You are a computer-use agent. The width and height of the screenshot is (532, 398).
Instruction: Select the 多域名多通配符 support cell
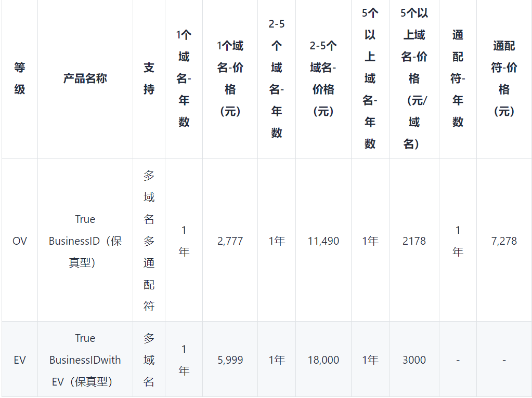[x=149, y=241]
